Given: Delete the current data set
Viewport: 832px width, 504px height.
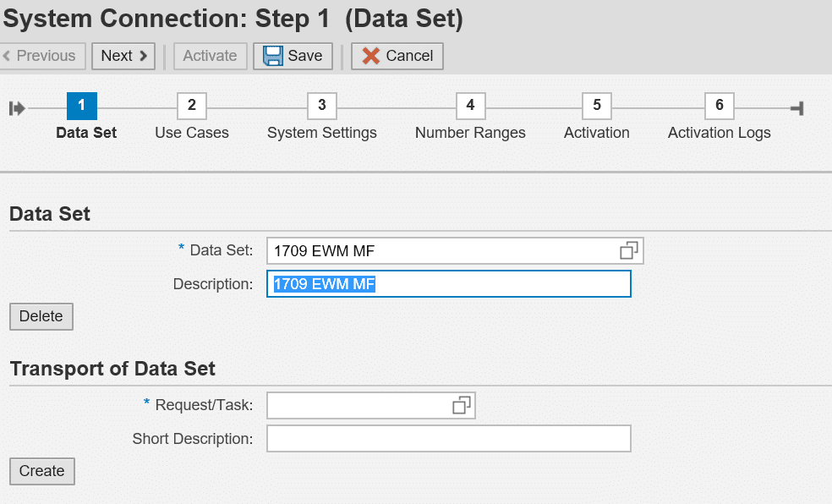Looking at the screenshot, I should coord(41,316).
